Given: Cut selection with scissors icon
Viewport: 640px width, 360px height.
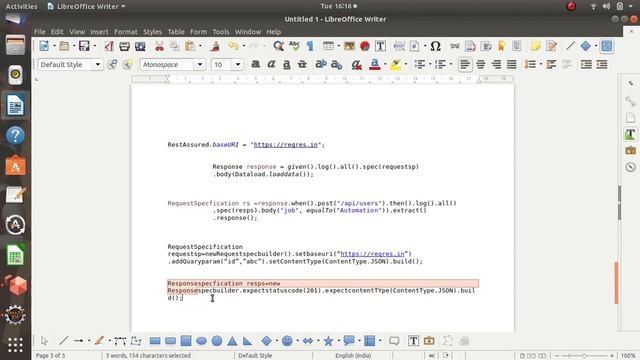Looking at the screenshot, I should click(159, 46).
